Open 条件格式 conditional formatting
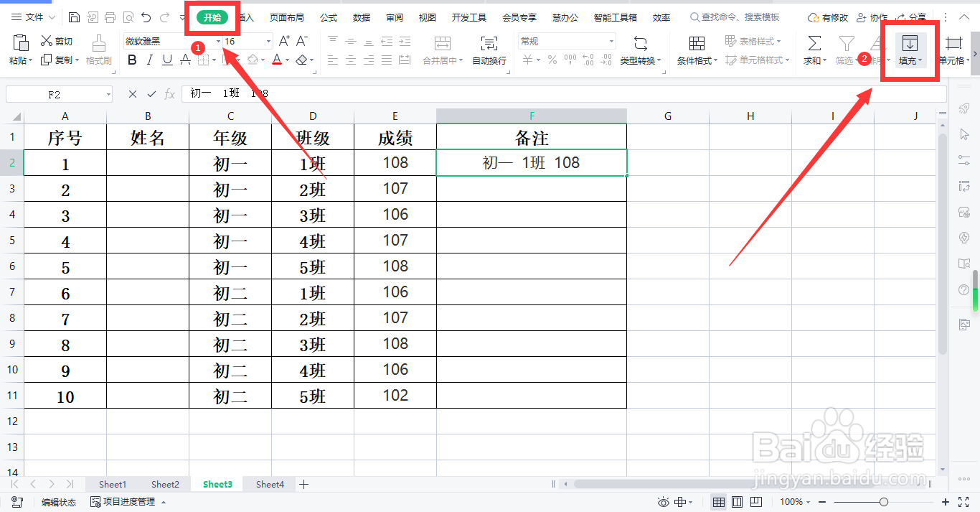 (697, 50)
